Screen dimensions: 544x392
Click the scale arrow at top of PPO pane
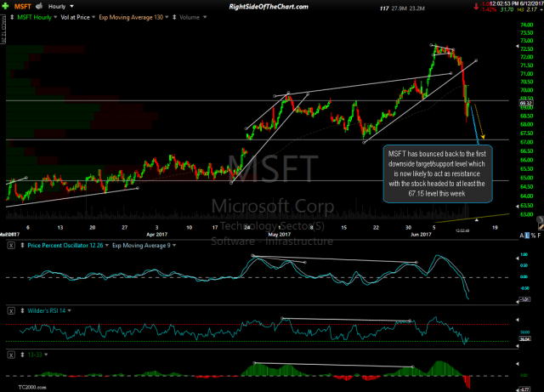click(x=518, y=258)
